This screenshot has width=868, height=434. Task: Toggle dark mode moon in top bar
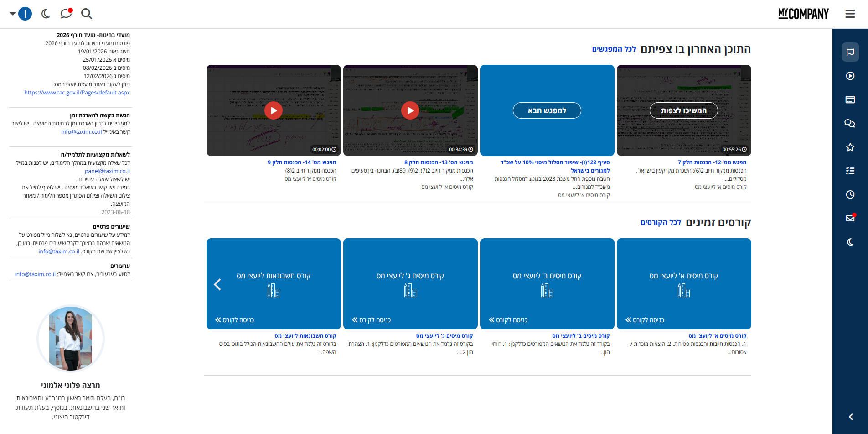[x=46, y=14]
